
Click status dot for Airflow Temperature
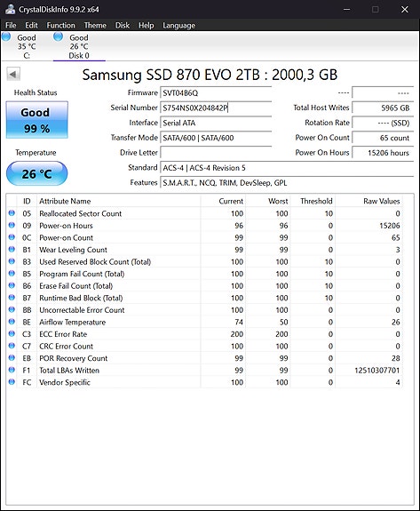(12, 322)
